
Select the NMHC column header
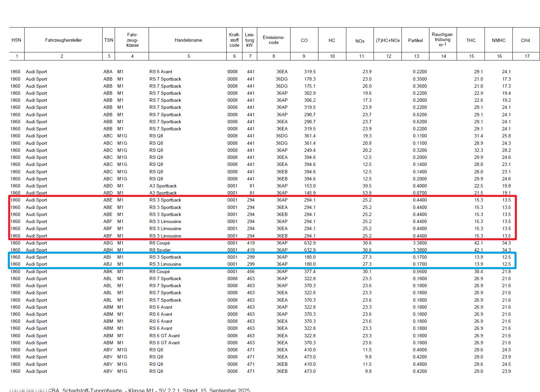pos(499,40)
